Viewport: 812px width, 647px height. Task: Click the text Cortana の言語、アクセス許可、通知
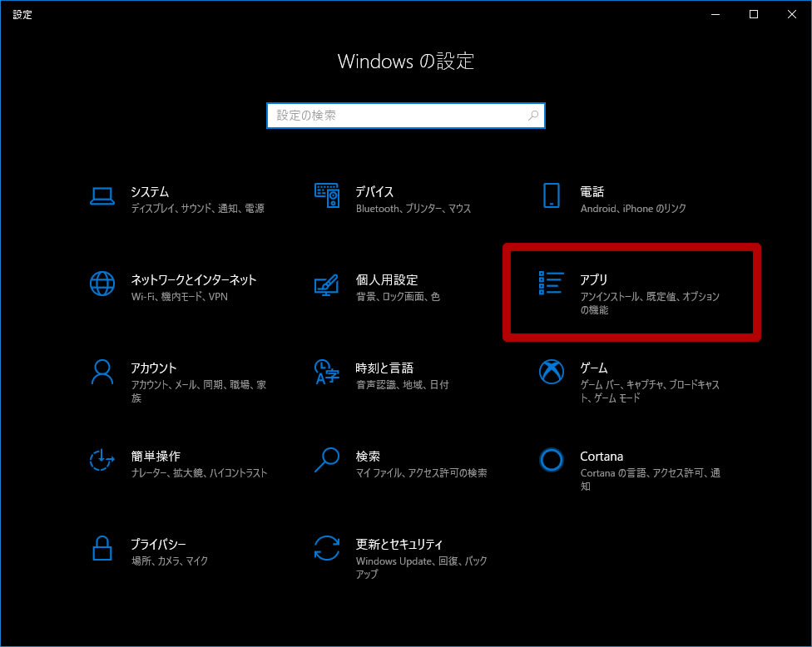650,479
